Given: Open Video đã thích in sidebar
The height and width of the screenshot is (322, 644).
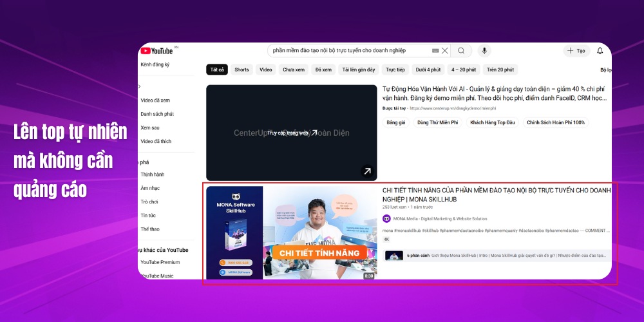Looking at the screenshot, I should 156,141.
